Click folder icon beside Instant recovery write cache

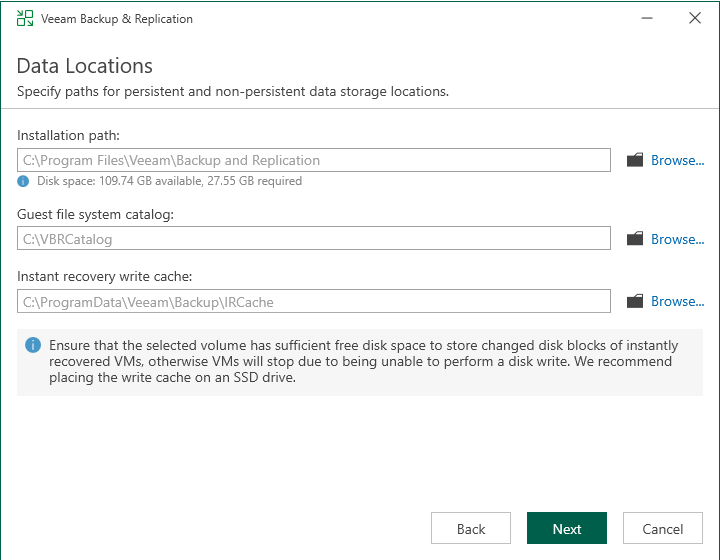pyautogui.click(x=635, y=301)
